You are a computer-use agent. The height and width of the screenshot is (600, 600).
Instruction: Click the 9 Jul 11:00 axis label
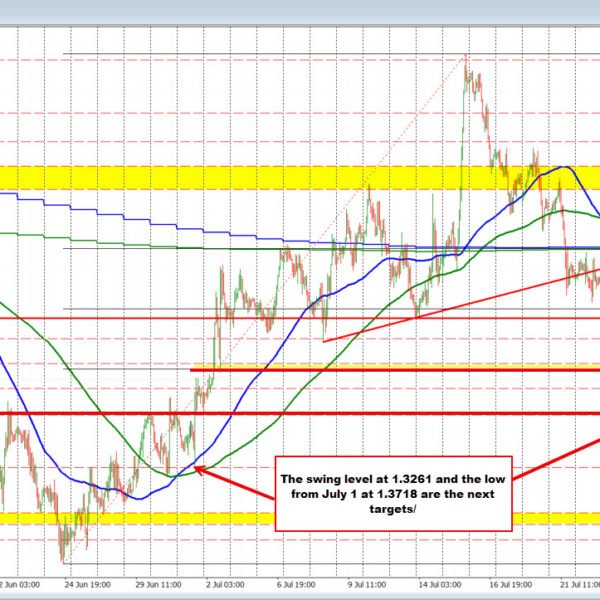pyautogui.click(x=367, y=585)
